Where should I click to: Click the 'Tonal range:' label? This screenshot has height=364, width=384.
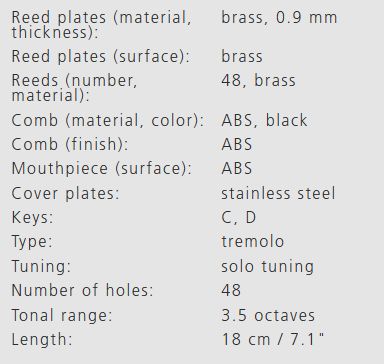62,315
